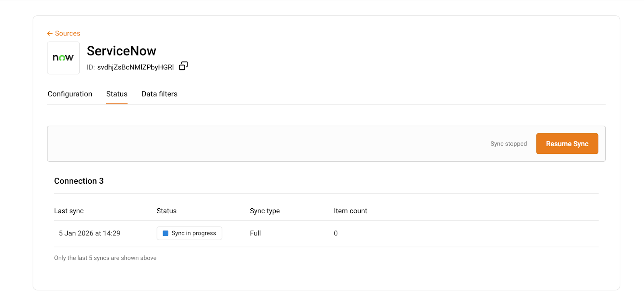644x297 pixels.
Task: Click the blue square sync status icon
Action: coord(165,233)
